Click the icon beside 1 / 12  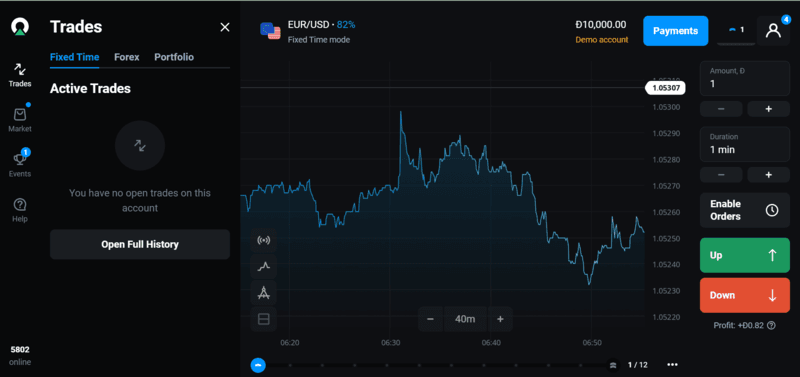point(613,365)
